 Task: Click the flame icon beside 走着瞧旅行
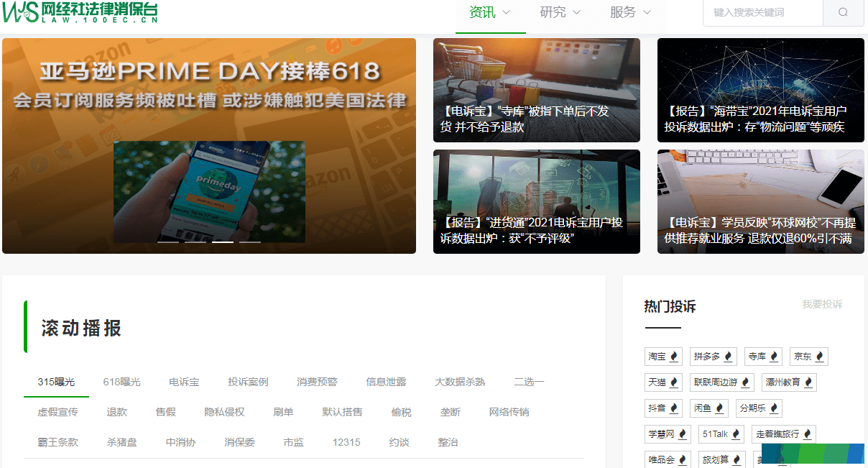pyautogui.click(x=807, y=434)
